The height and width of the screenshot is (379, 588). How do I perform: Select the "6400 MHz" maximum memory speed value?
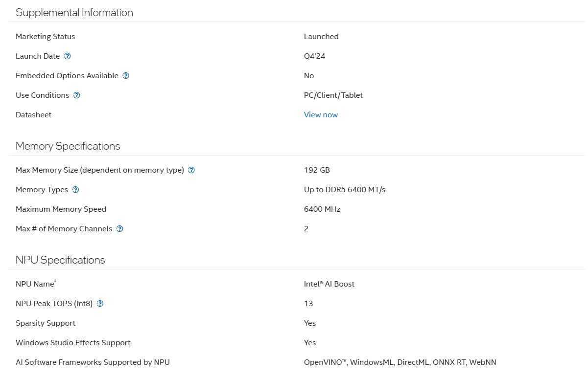[322, 209]
